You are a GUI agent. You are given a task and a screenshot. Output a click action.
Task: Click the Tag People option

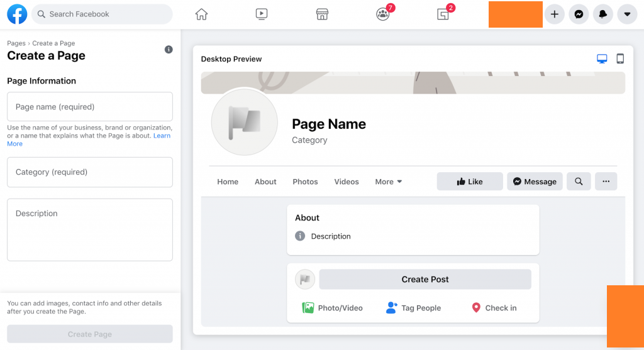tap(414, 308)
